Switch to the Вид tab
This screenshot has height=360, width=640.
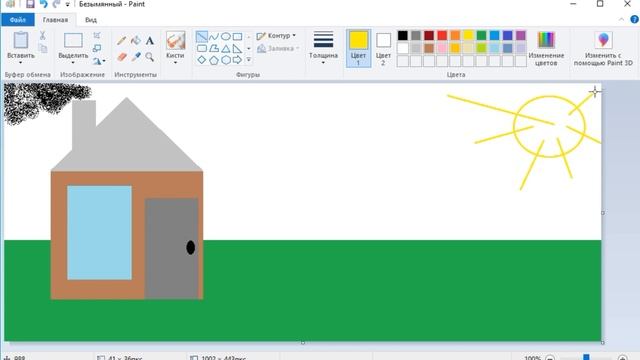[91, 20]
